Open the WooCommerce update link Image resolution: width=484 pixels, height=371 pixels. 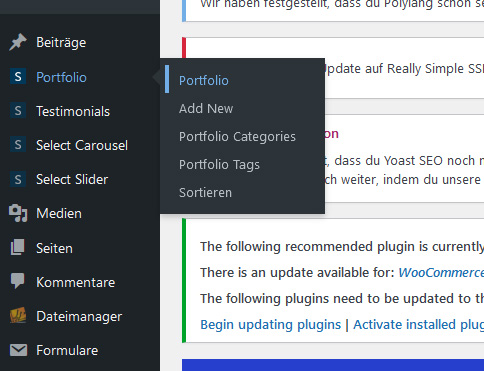441,273
